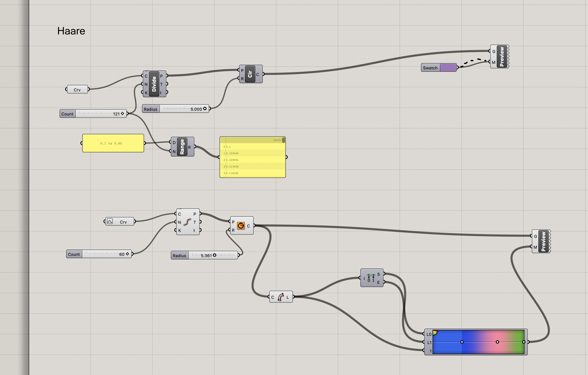Image resolution: width=588 pixels, height=375 pixels.
Task: Click the middle color stop on the Gradient
Action: pyautogui.click(x=497, y=342)
